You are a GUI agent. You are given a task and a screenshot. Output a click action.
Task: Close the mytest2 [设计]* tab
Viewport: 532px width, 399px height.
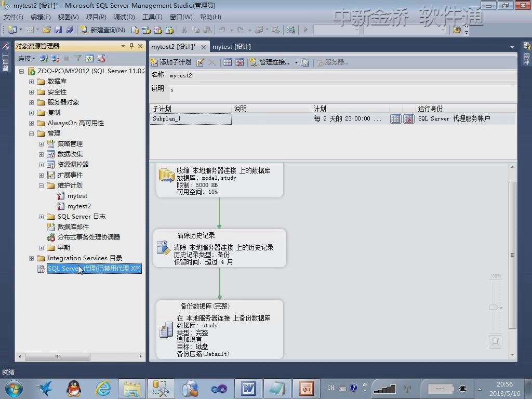pyautogui.click(x=203, y=47)
